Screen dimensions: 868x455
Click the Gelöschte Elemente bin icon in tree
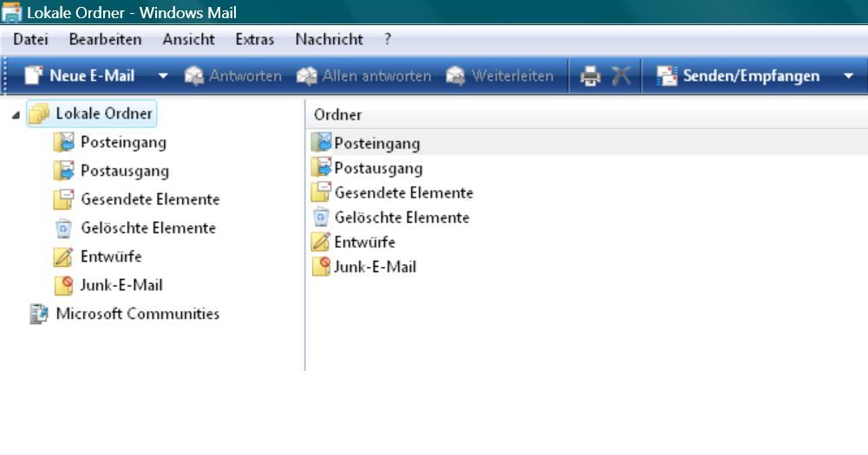point(63,228)
